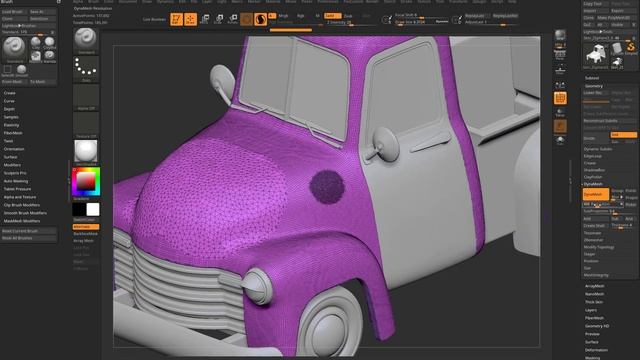Click the Clone button in Brush palette
Image resolution: width=640 pixels, height=360 pixels.
point(15,19)
